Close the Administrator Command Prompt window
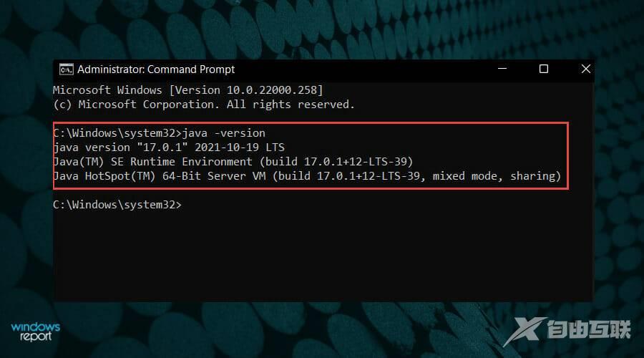This screenshot has height=358, width=644. pyautogui.click(x=585, y=69)
